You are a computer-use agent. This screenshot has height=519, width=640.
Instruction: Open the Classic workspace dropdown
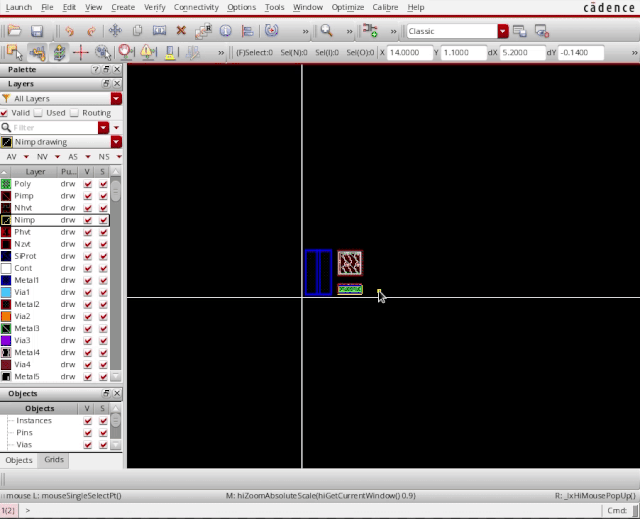tap(502, 31)
